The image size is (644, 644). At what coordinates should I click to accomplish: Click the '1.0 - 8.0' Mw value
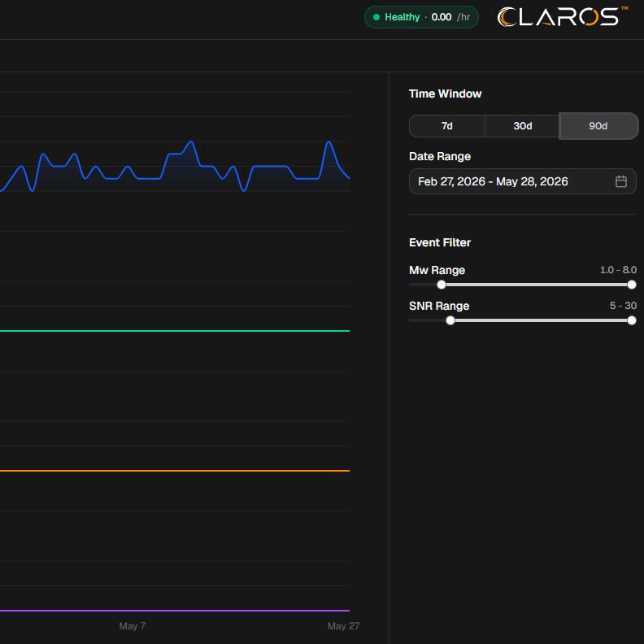pyautogui.click(x=618, y=270)
